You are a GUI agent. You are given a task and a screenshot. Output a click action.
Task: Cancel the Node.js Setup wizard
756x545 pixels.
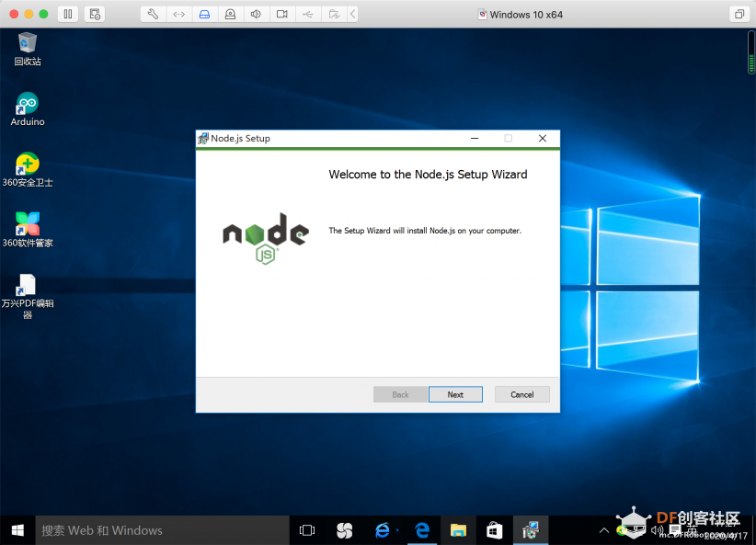tap(521, 394)
